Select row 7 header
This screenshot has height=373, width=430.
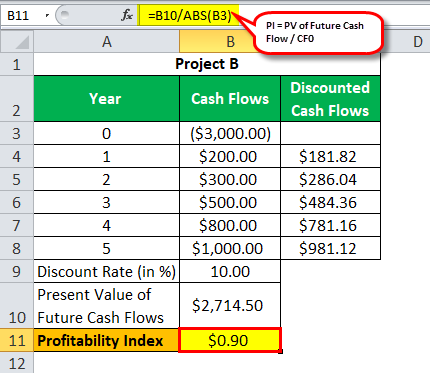pyautogui.click(x=17, y=225)
